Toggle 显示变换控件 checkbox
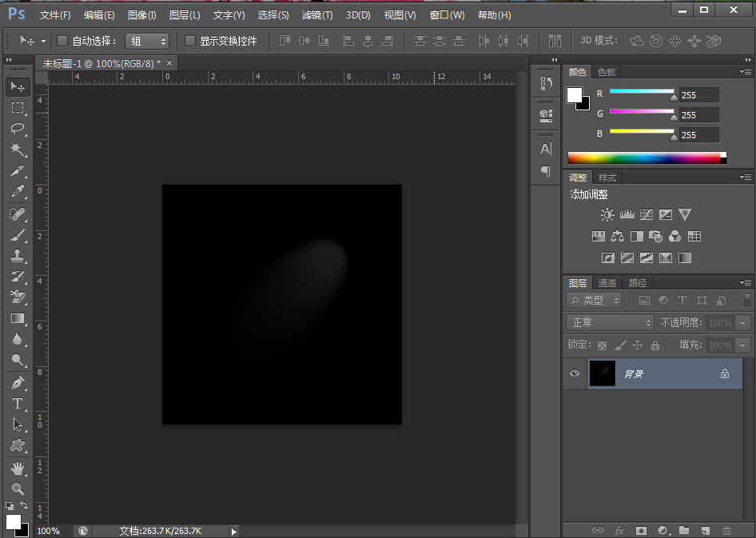This screenshot has height=538, width=756. point(189,41)
